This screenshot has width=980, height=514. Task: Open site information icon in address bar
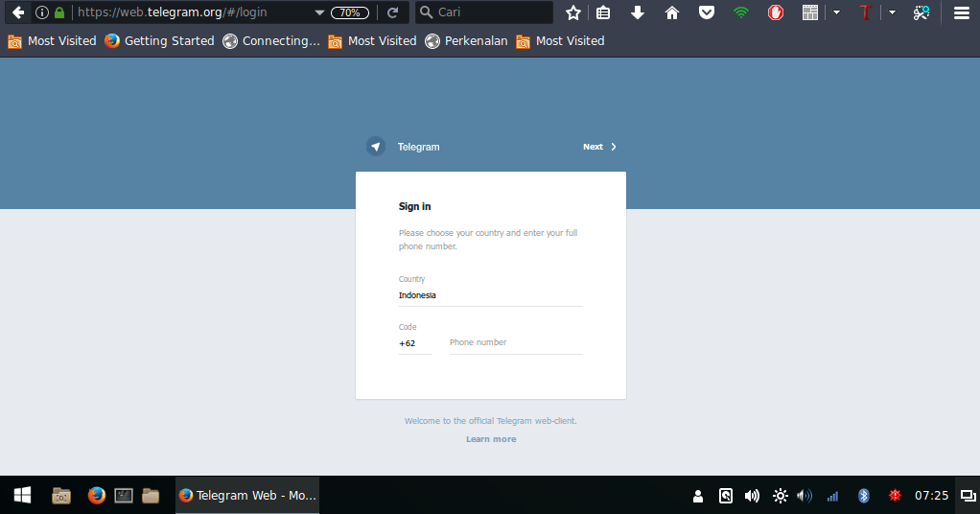pos(42,12)
